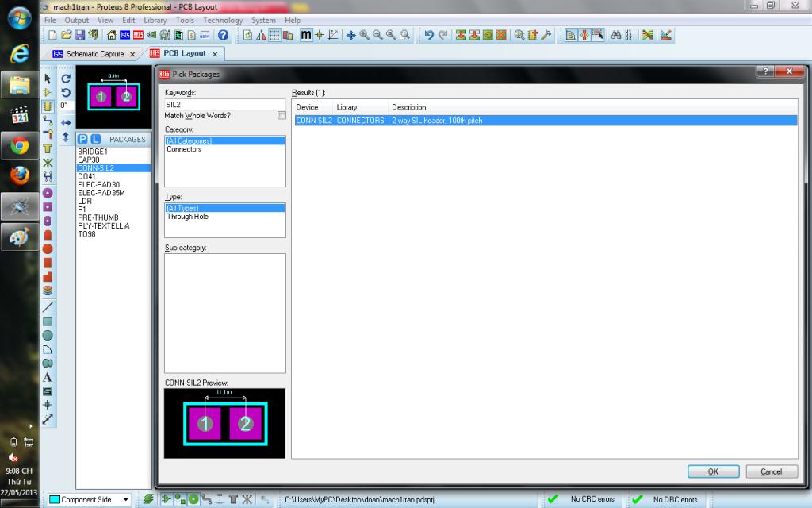Select the CONN-SIL2 result row

pos(546,121)
